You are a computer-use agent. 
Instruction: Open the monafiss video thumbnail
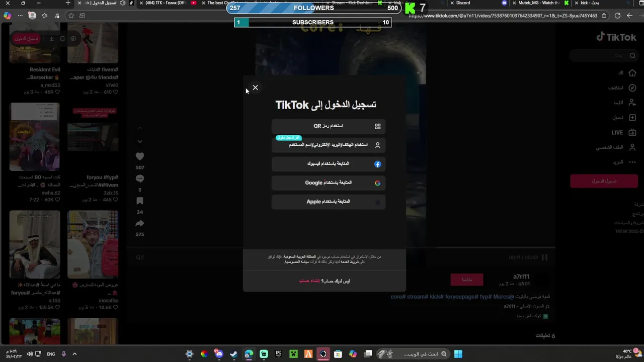click(x=93, y=244)
